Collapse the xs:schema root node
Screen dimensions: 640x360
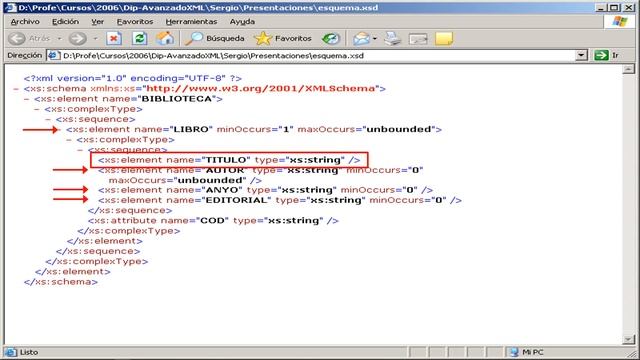pyautogui.click(x=16, y=89)
